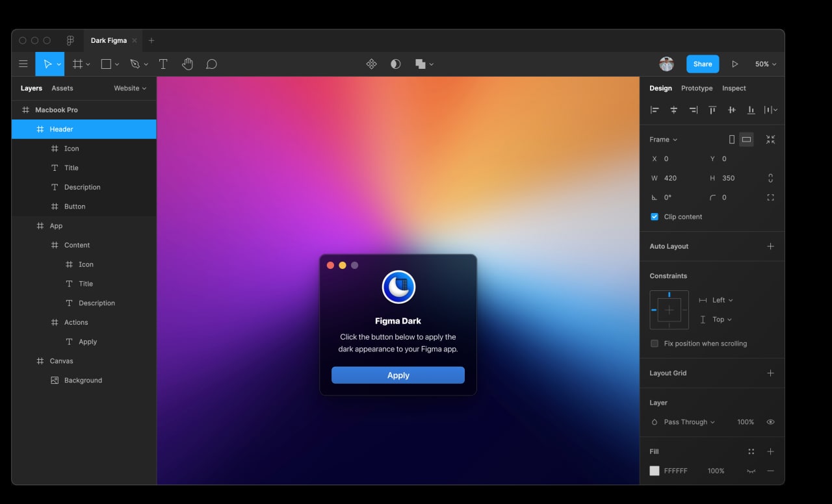Open the hamburger main menu
The image size is (832, 504).
coord(23,64)
